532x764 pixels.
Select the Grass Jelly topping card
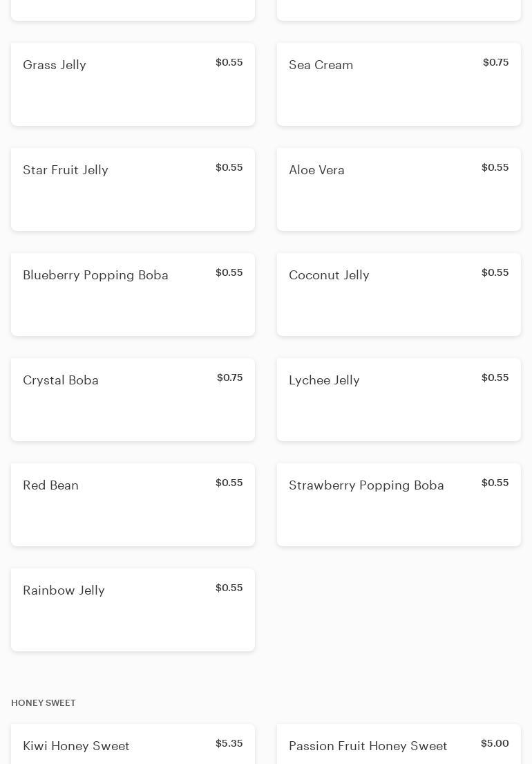click(133, 84)
